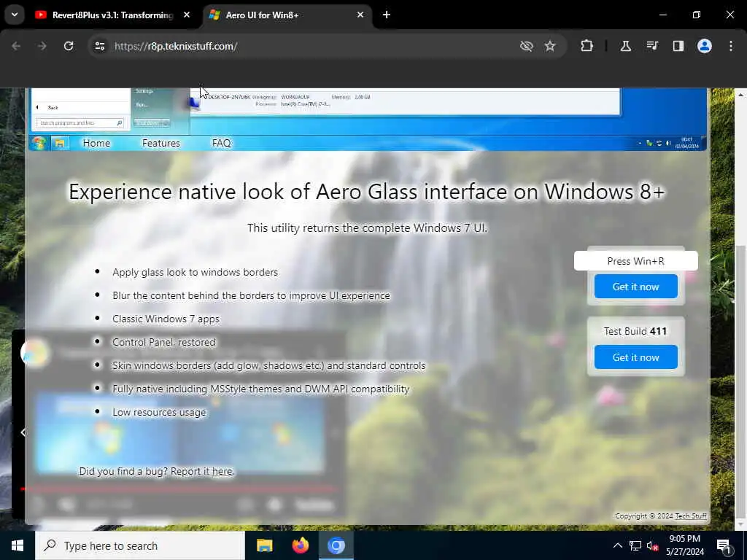Go back to previous page
The height and width of the screenshot is (560, 747).
(x=16, y=46)
